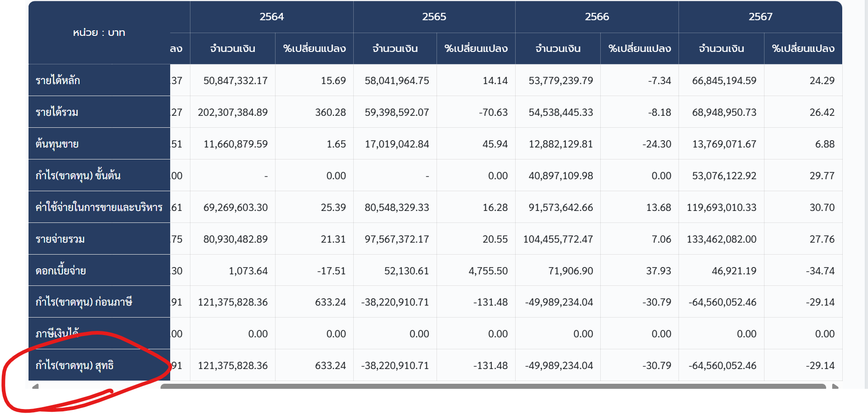Click the circled กำไร(ขาดทุน) สุทธิ row label
Screen dimensions: 868x415
pos(75,365)
